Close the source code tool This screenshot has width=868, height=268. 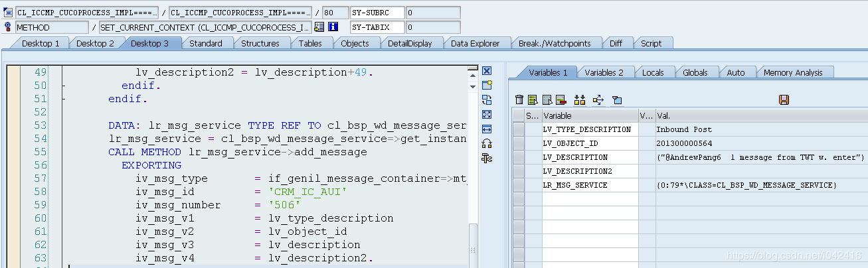pos(486,70)
